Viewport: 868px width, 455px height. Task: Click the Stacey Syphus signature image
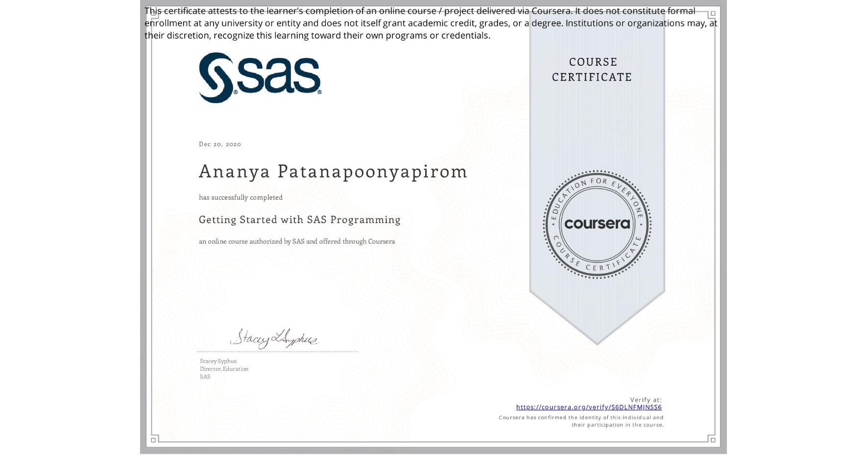point(274,338)
